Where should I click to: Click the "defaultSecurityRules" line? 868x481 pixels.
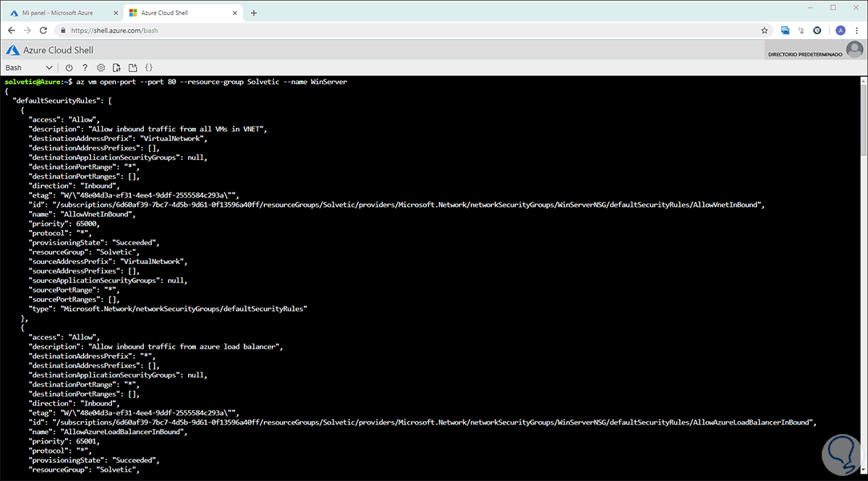tap(62, 101)
